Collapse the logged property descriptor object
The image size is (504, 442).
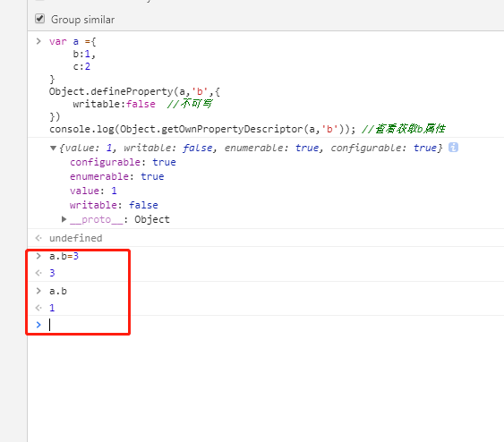pyautogui.click(x=53, y=148)
